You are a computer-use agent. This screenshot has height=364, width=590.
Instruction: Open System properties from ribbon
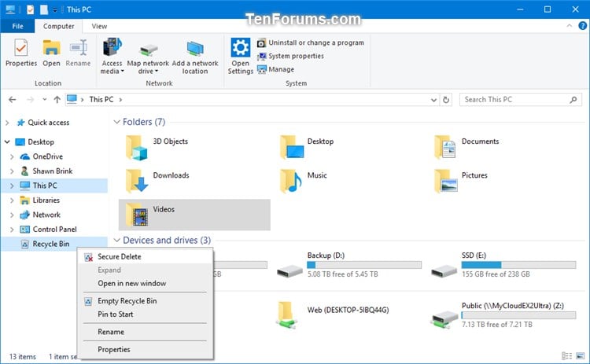pyautogui.click(x=290, y=56)
